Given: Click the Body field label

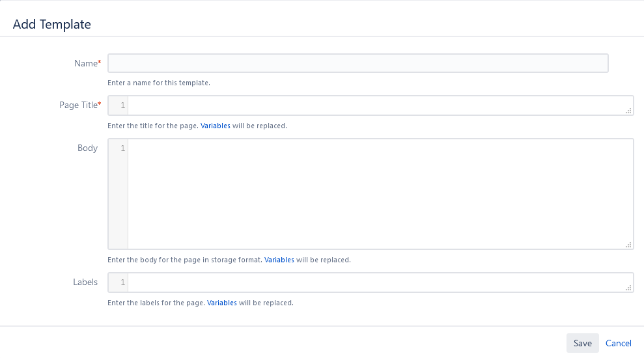Looking at the screenshot, I should click(x=87, y=148).
